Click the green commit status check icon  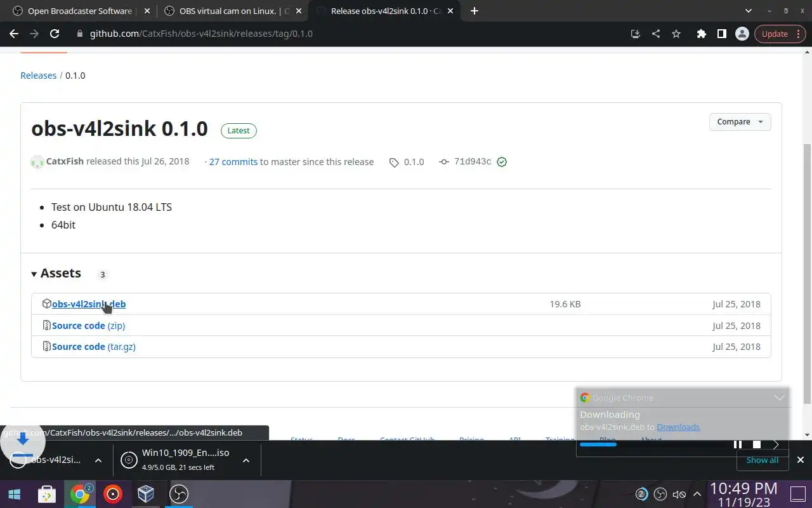(x=502, y=162)
